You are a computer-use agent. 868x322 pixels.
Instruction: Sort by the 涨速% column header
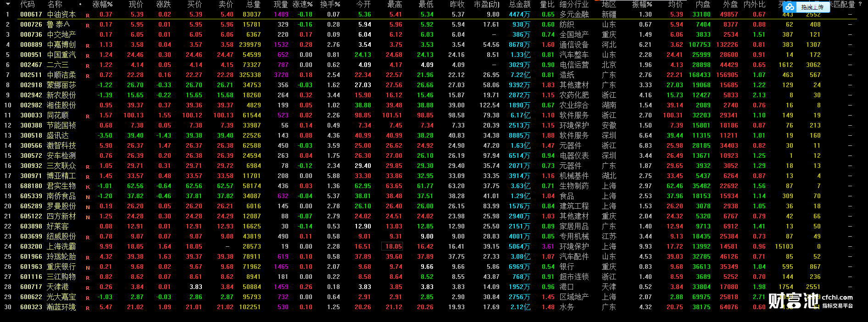coord(302,4)
